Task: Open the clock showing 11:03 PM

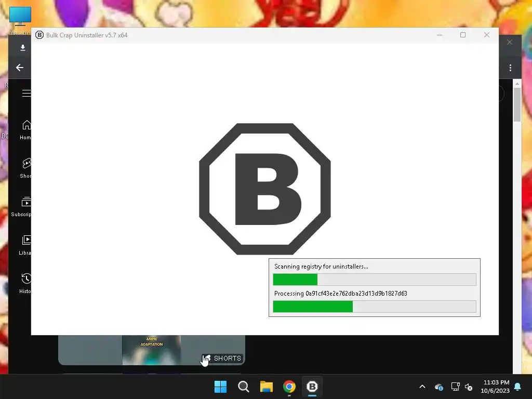Action: [x=495, y=387]
